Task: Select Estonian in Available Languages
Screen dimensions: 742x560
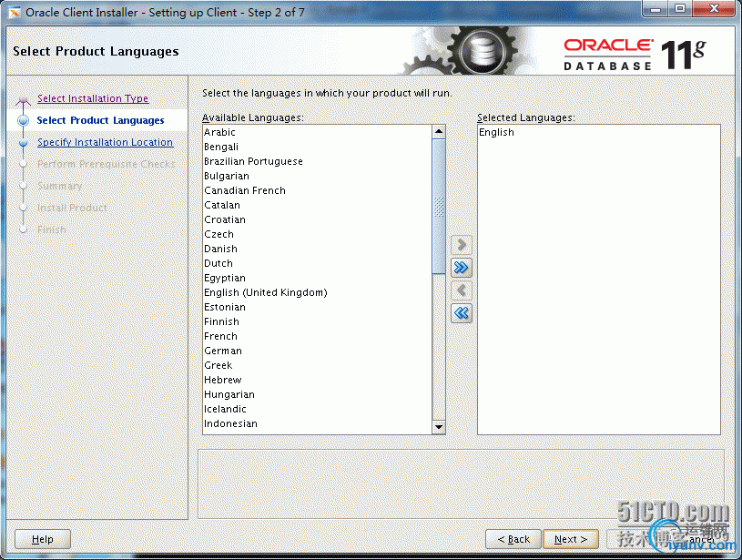Action: [x=317, y=307]
